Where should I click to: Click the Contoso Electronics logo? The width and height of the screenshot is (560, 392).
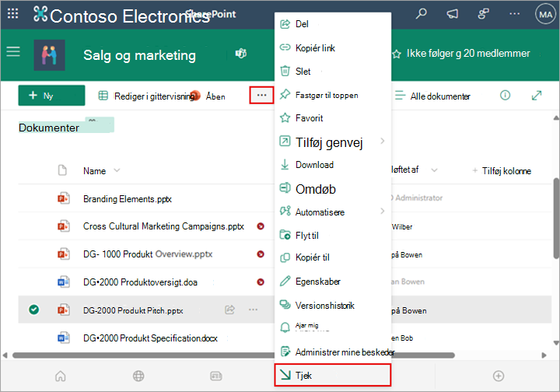[x=40, y=14]
